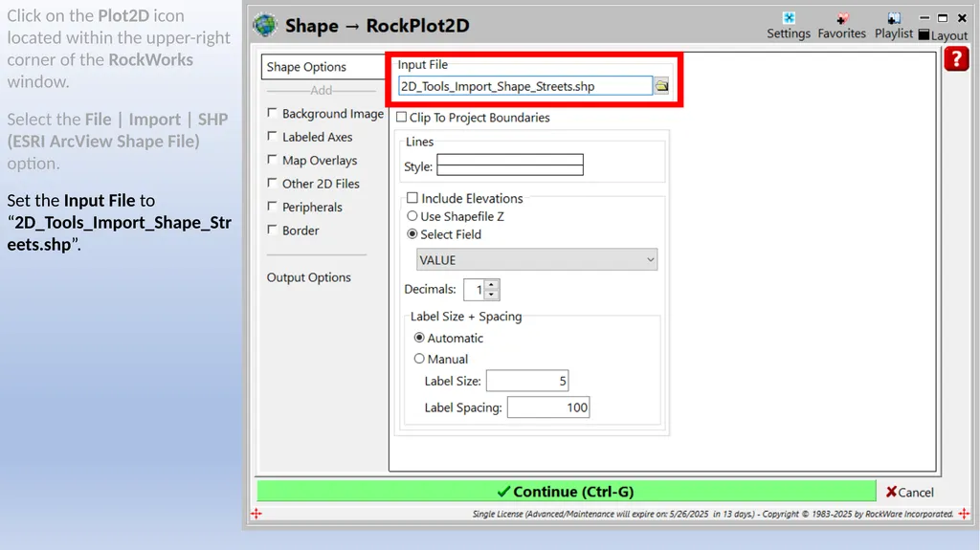980x550 pixels.
Task: Click the Decimals value field
Action: tap(475, 290)
